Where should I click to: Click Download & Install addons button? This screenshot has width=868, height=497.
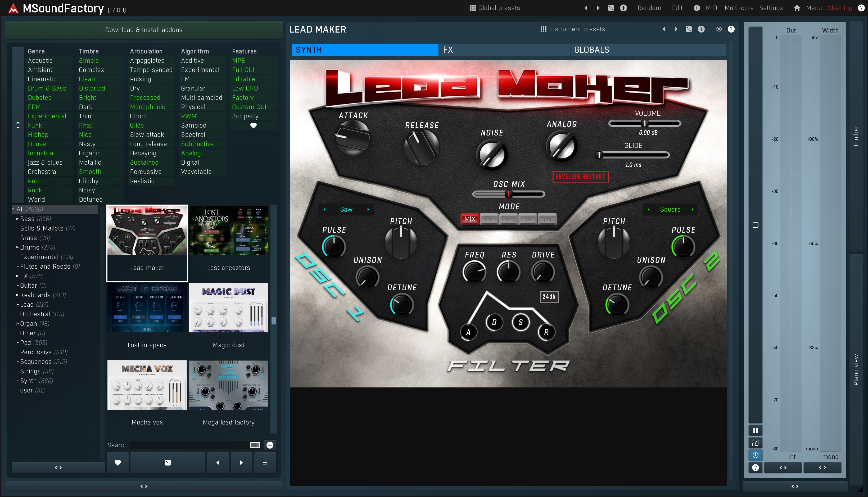tap(144, 30)
